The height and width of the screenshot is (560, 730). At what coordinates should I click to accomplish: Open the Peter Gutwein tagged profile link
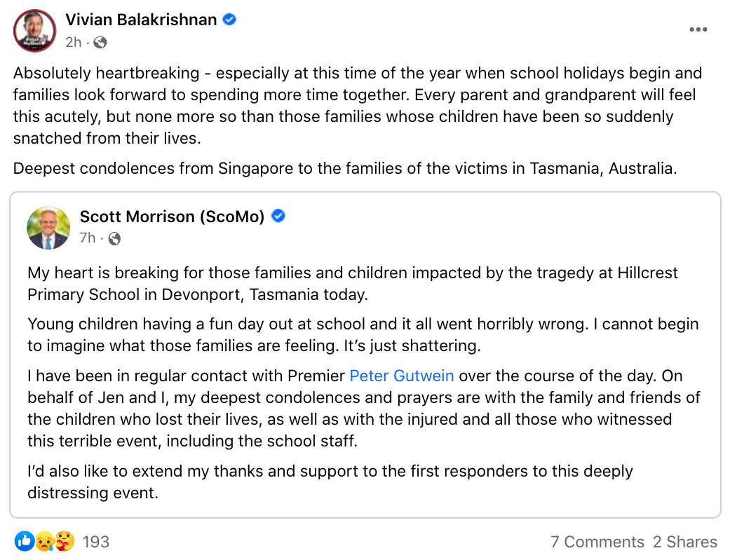click(x=402, y=376)
